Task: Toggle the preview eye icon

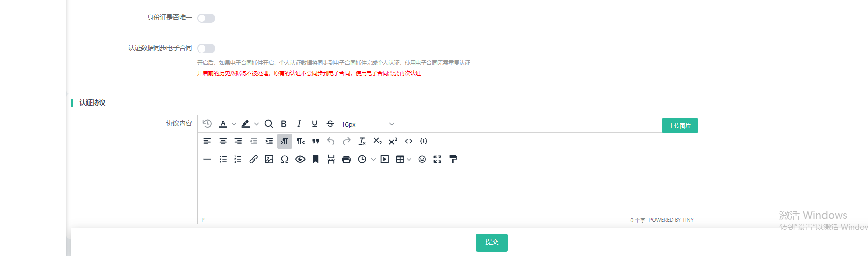Action: (x=300, y=159)
